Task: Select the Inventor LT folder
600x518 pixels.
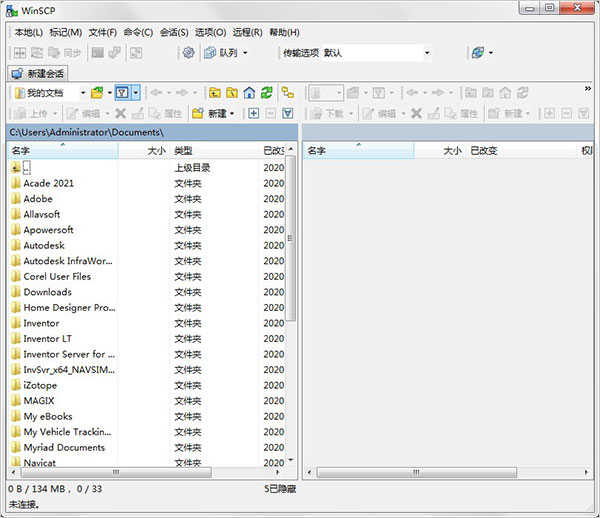Action: [146, 339]
